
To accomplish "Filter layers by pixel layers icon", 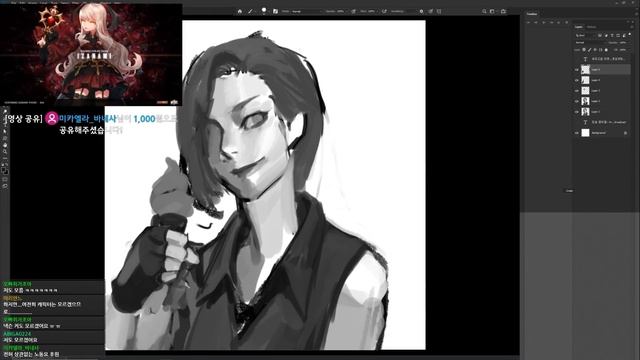I will (x=600, y=35).
